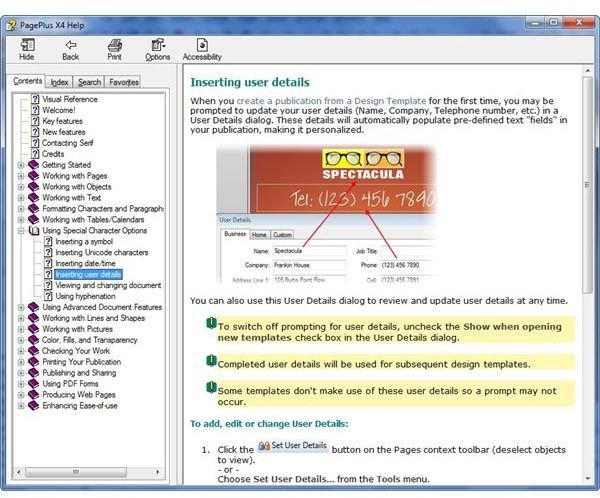Click the Credits topic page icon
Viewport: 600px width, 498px height.
coord(35,154)
